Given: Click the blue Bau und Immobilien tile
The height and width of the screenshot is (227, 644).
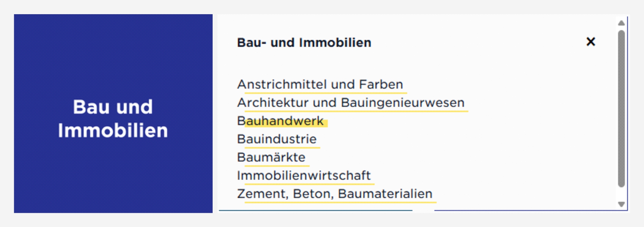Looking at the screenshot, I should tap(113, 64).
